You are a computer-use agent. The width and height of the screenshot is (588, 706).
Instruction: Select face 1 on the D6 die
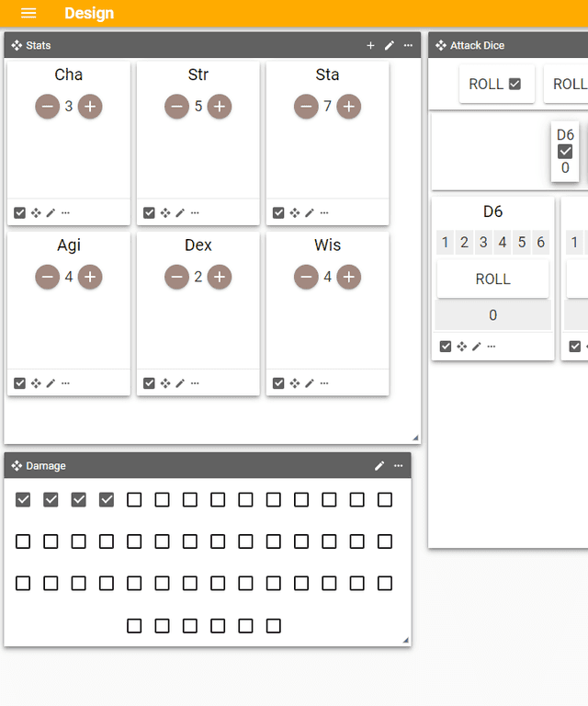446,243
